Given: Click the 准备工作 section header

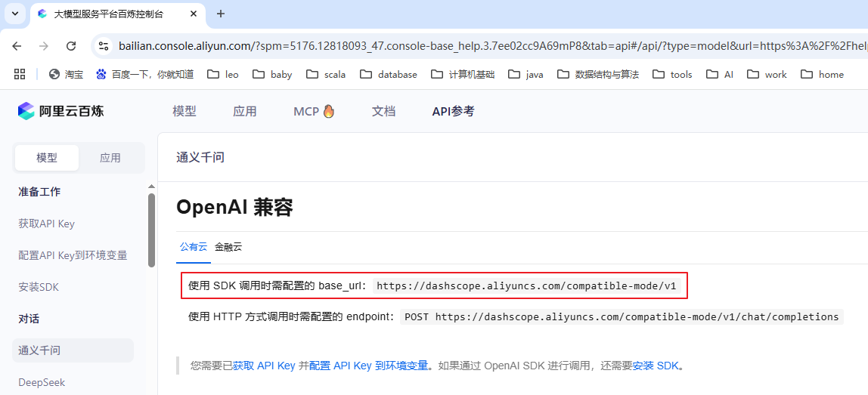Looking at the screenshot, I should [39, 191].
